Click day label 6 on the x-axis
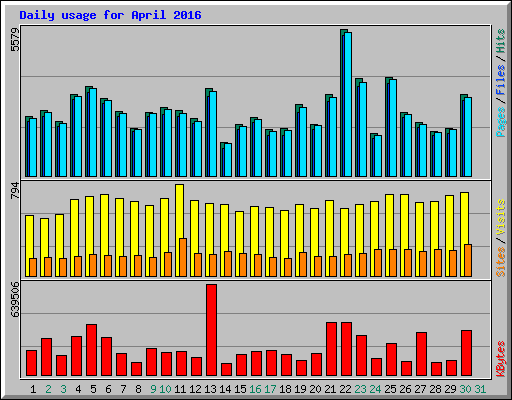This screenshot has width=512, height=400. [108, 389]
